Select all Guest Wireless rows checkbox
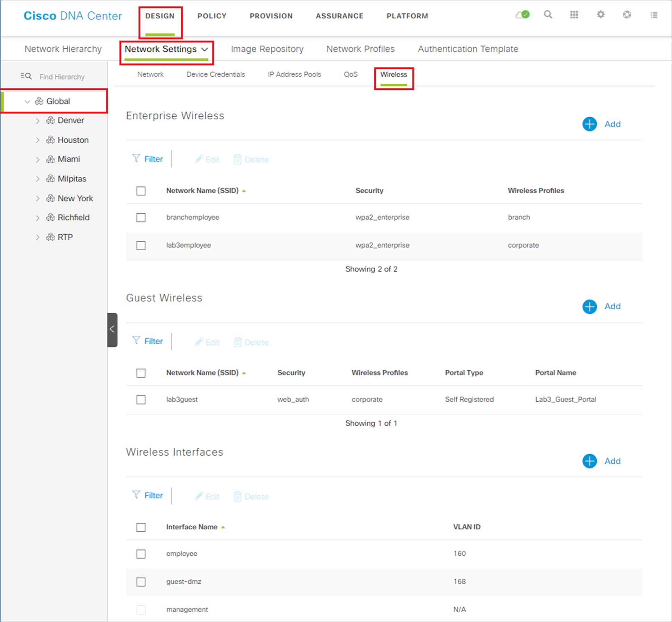Image resolution: width=672 pixels, height=622 pixels. [141, 373]
